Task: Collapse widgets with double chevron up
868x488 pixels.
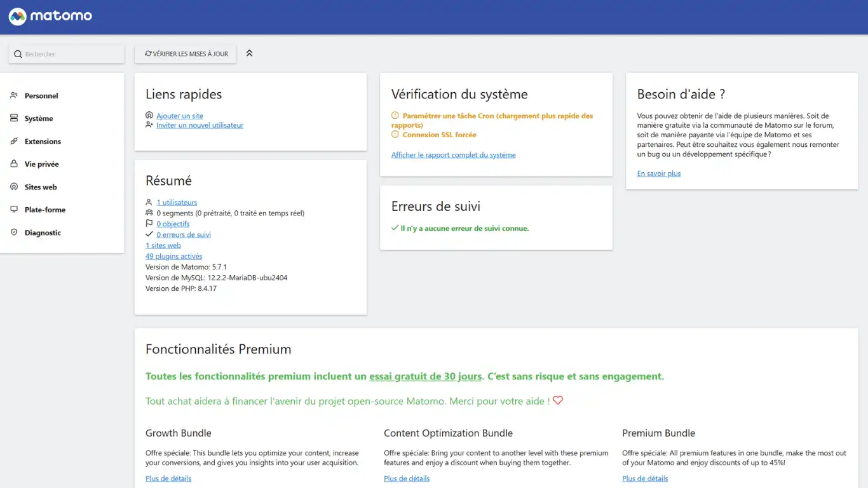Action: [249, 53]
